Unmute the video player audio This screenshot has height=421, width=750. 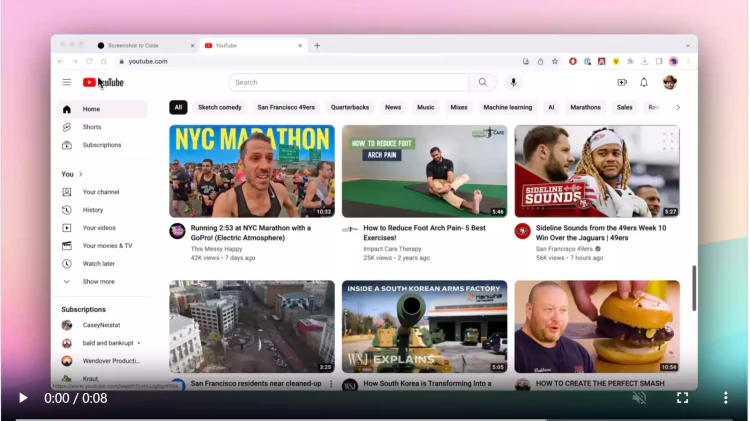click(639, 398)
